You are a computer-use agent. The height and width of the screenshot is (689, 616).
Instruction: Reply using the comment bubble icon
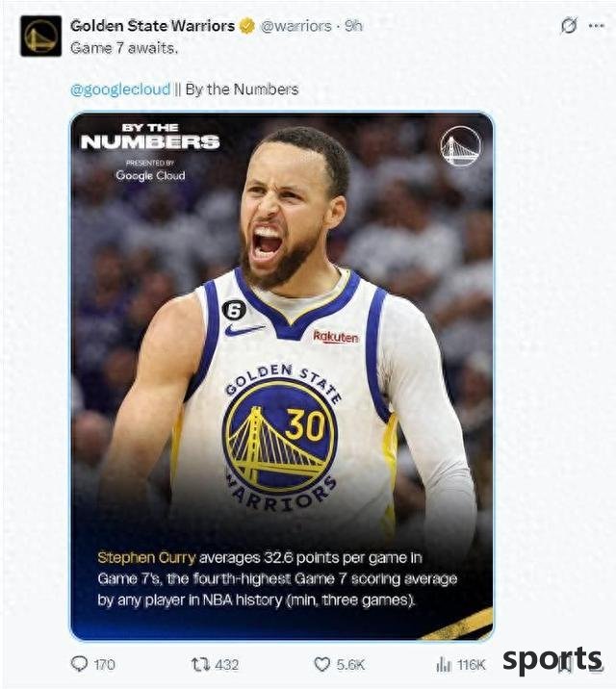[79, 664]
